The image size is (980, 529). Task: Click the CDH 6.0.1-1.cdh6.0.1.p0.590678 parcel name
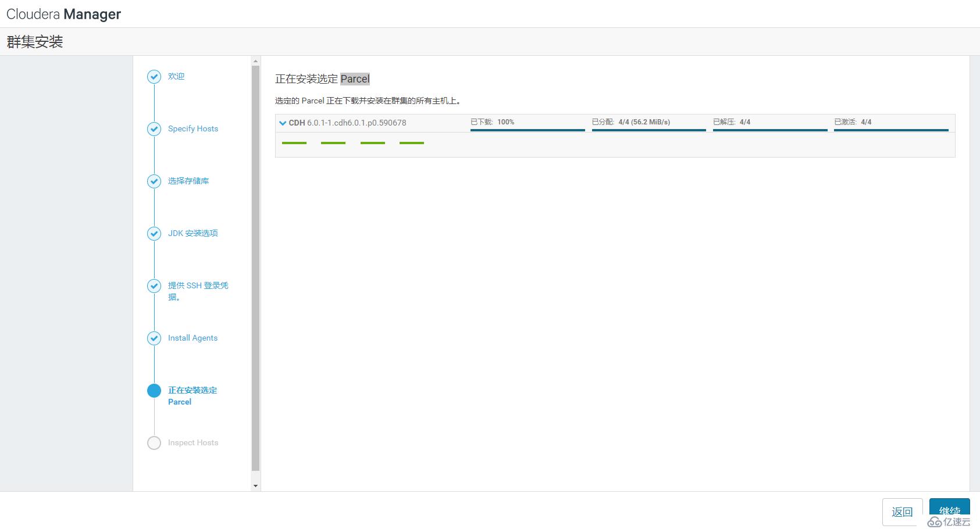point(348,123)
